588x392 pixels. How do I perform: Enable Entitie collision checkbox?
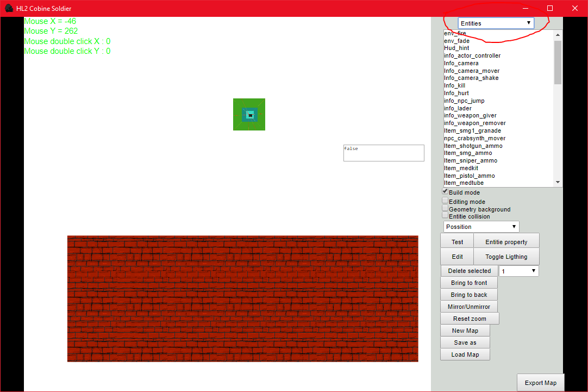(x=445, y=215)
